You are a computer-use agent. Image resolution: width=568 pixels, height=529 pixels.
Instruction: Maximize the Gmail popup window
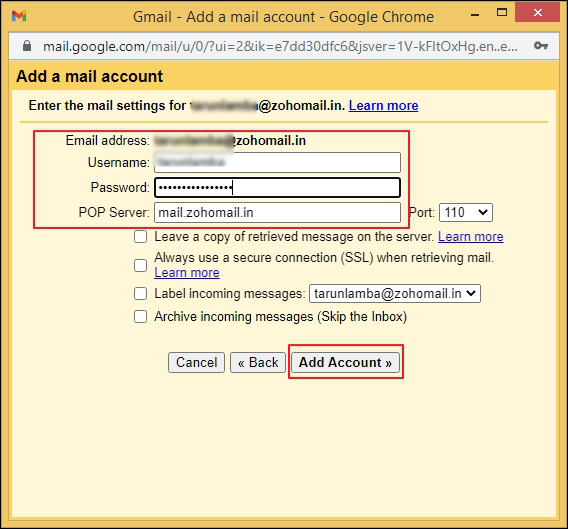point(502,13)
